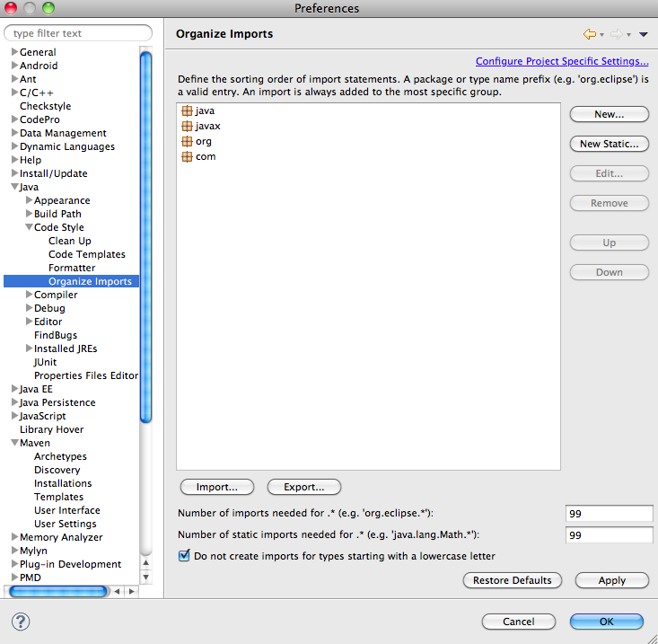Click the Import... button
The image size is (658, 644).
click(217, 487)
